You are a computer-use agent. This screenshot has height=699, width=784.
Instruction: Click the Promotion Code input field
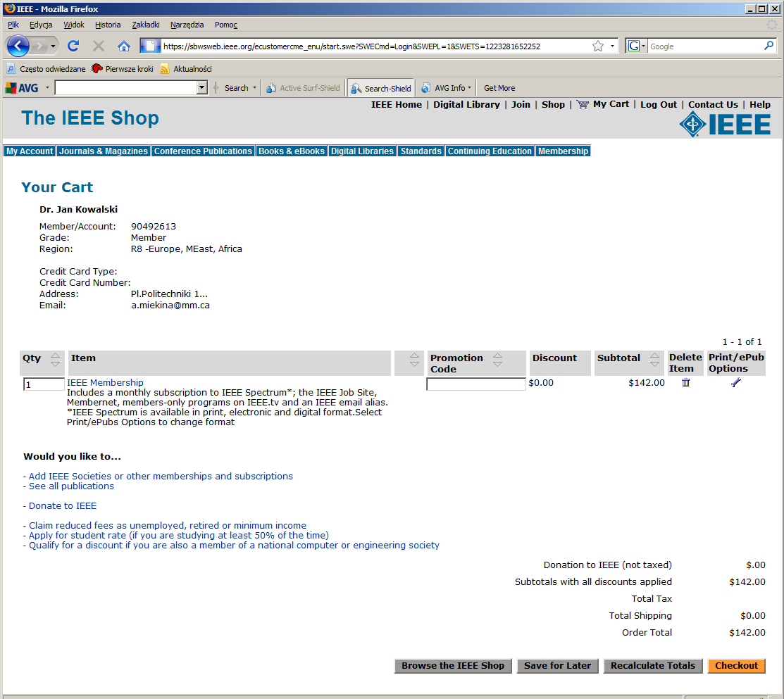tap(475, 384)
